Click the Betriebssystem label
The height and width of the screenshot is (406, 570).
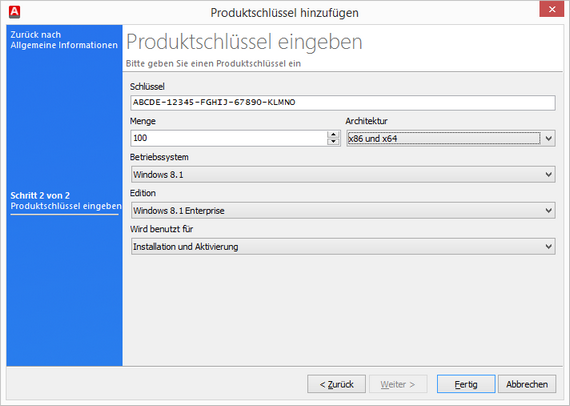(159, 157)
